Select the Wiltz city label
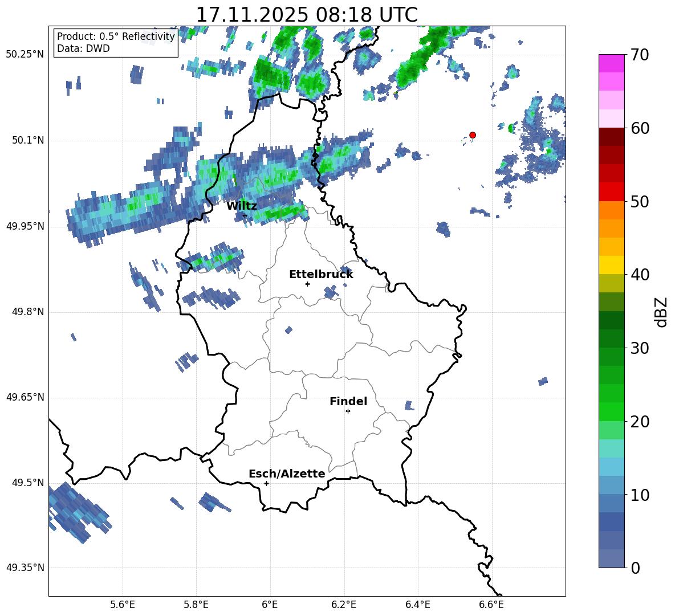 pos(242,206)
